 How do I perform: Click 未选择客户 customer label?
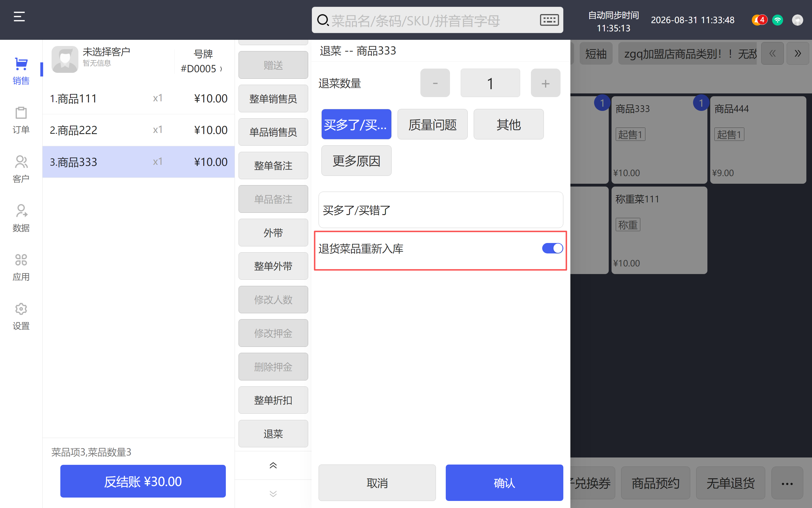coord(106,52)
